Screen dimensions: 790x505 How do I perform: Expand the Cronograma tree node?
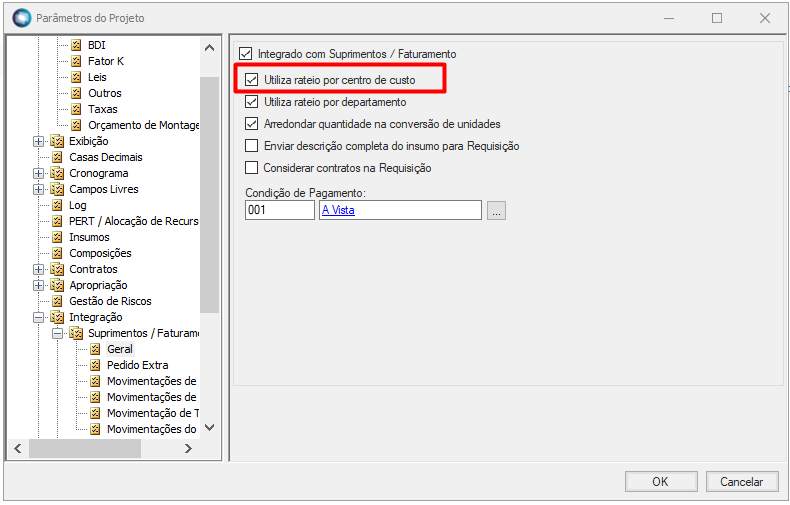point(39,173)
